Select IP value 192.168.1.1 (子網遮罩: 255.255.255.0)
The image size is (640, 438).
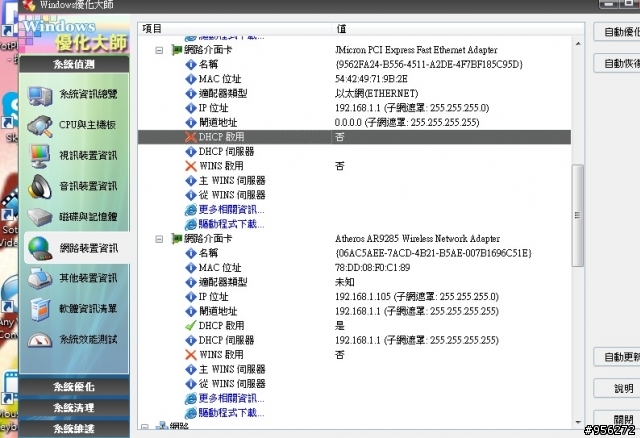pyautogui.click(x=412, y=108)
